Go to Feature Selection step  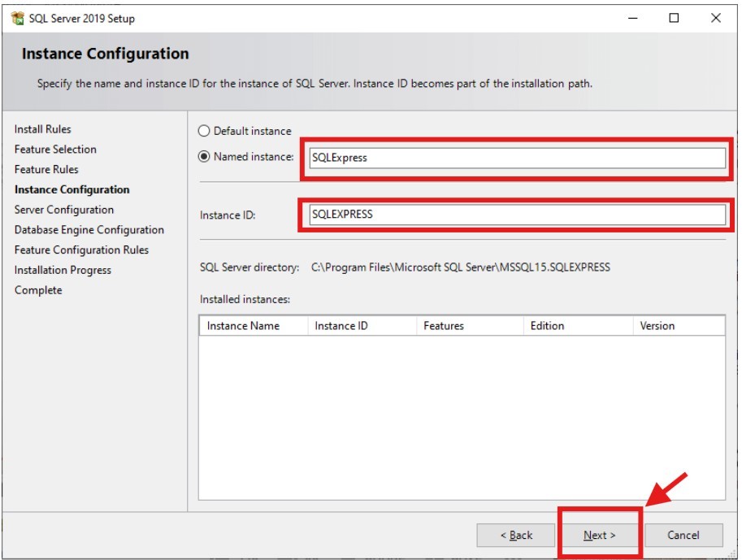(x=55, y=150)
